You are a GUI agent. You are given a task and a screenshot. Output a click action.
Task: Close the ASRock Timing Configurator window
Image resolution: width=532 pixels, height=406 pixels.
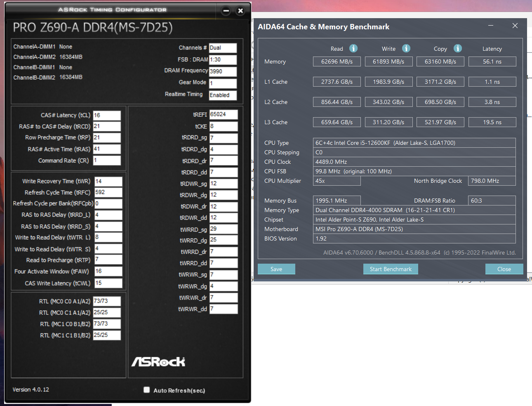coord(241,11)
